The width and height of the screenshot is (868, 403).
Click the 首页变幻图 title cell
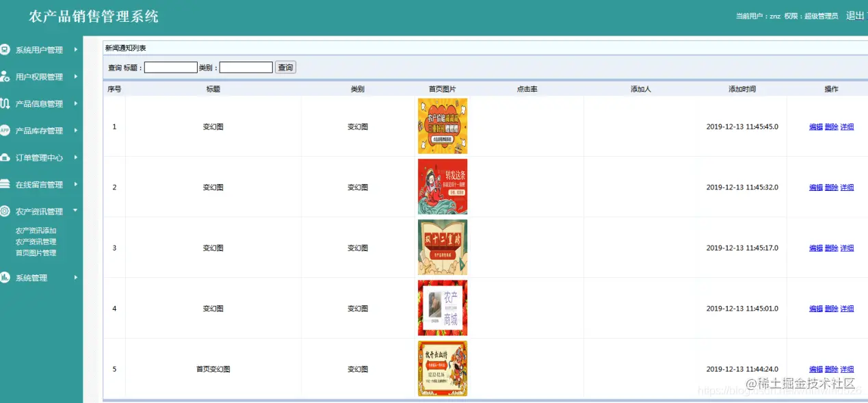click(x=213, y=369)
